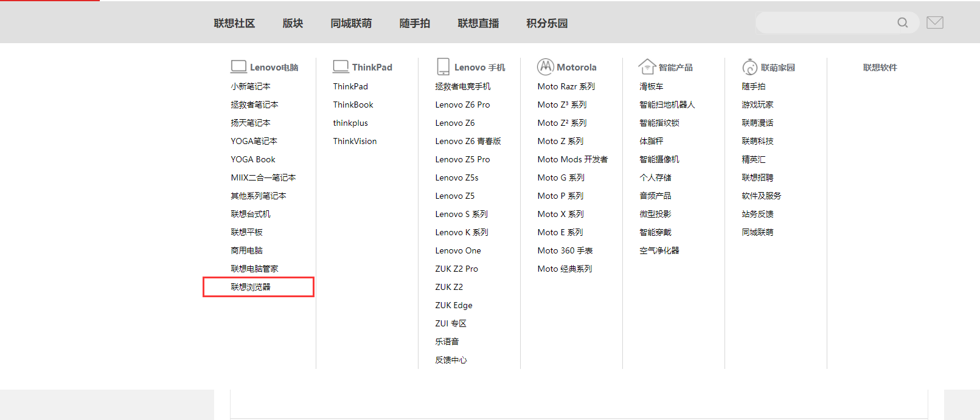The width and height of the screenshot is (980, 420).
Task: Open the ThinkVision link
Action: point(355,141)
